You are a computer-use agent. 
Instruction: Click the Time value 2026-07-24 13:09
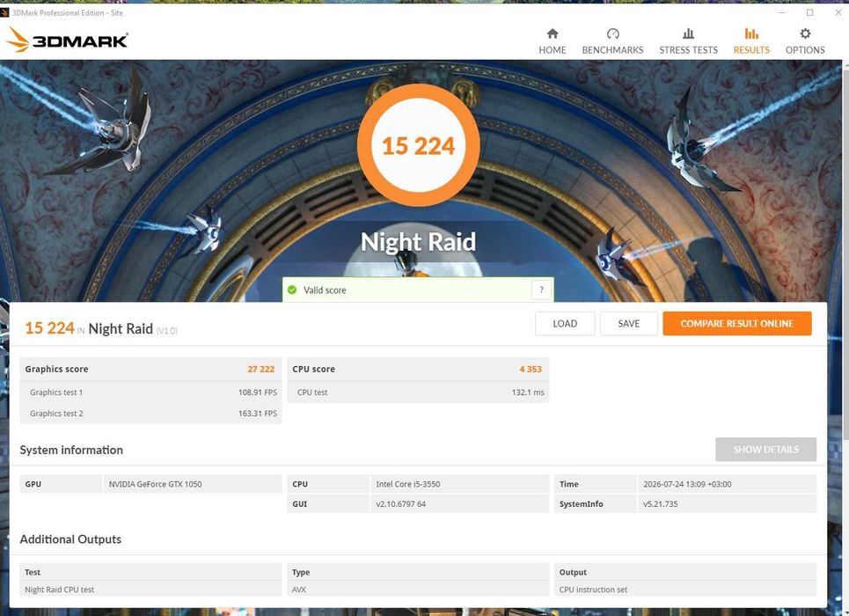click(x=687, y=484)
